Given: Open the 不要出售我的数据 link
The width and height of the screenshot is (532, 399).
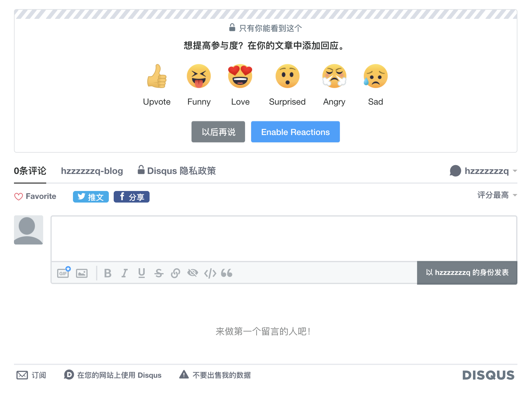Looking at the screenshot, I should (x=215, y=375).
